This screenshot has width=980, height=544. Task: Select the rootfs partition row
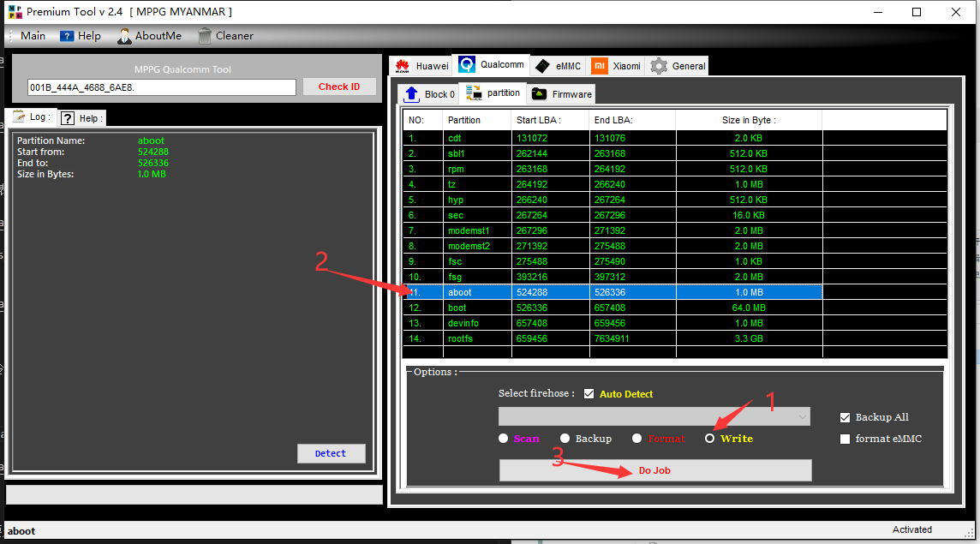612,338
